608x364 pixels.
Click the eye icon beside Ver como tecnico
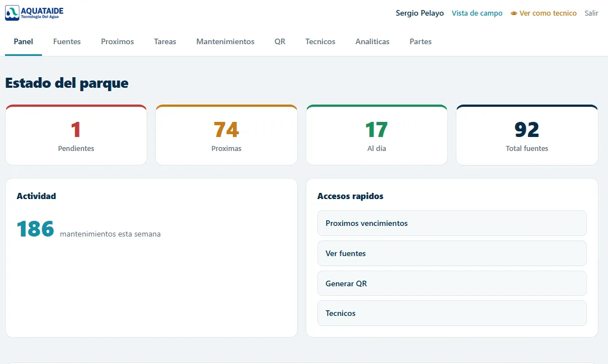(x=514, y=13)
